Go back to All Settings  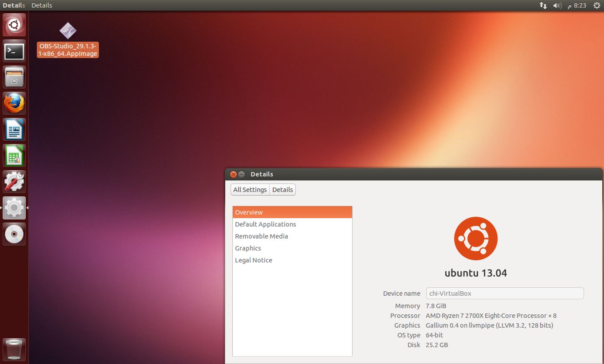(250, 190)
